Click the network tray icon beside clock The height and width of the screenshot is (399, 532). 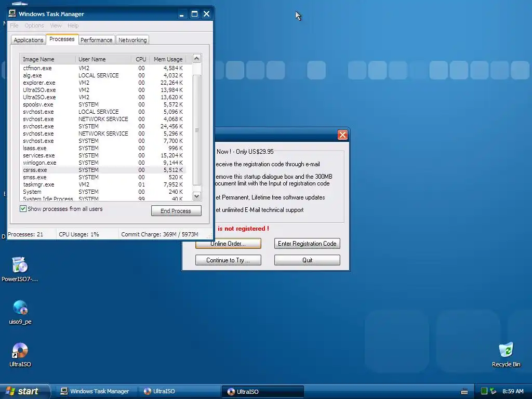coord(493,391)
